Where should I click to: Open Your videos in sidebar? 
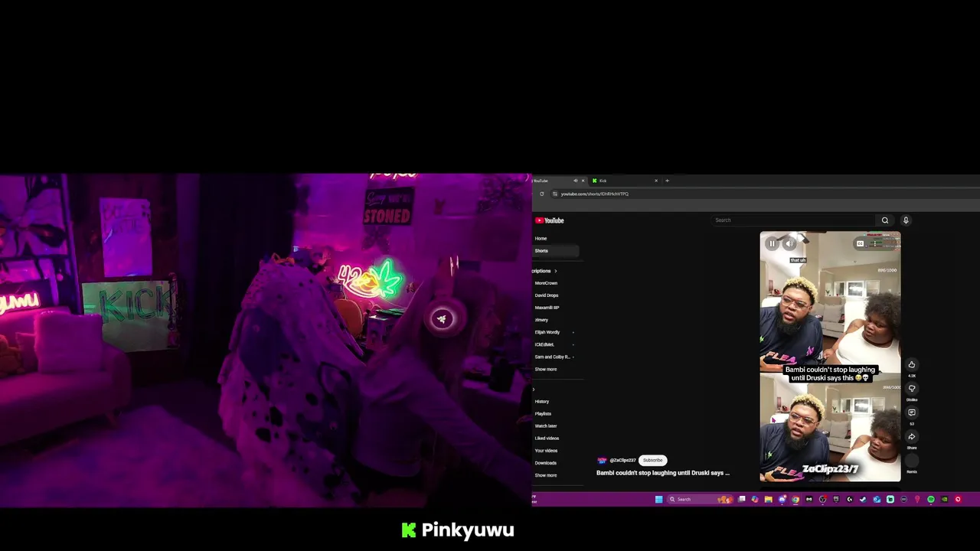click(546, 451)
